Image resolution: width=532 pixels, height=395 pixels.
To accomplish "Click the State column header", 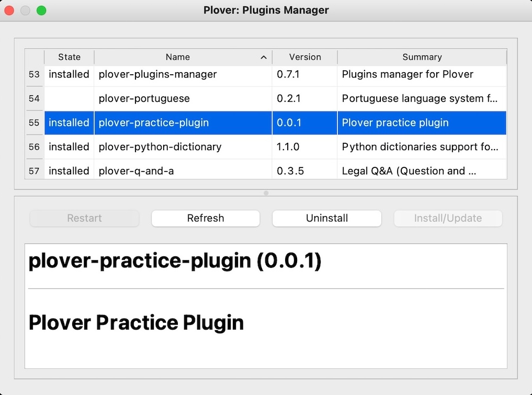I will pyautogui.click(x=69, y=57).
